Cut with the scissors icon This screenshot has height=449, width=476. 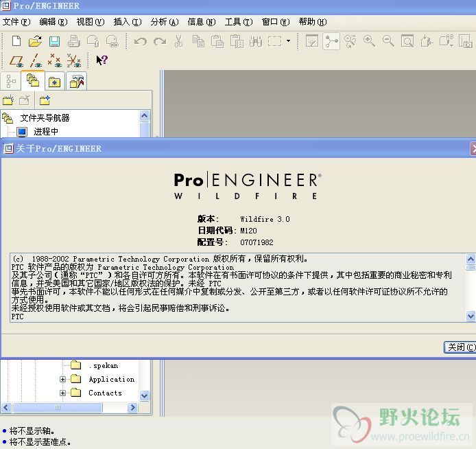point(179,41)
